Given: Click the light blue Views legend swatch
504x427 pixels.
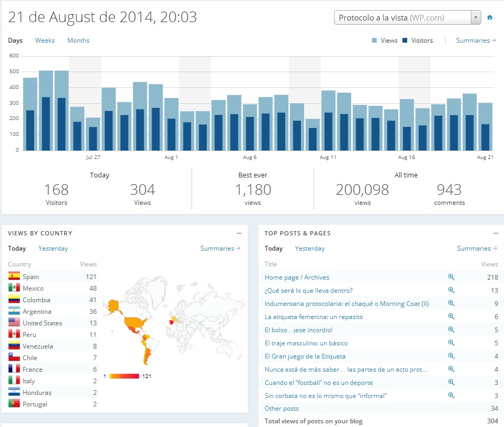Looking at the screenshot, I should pos(374,41).
